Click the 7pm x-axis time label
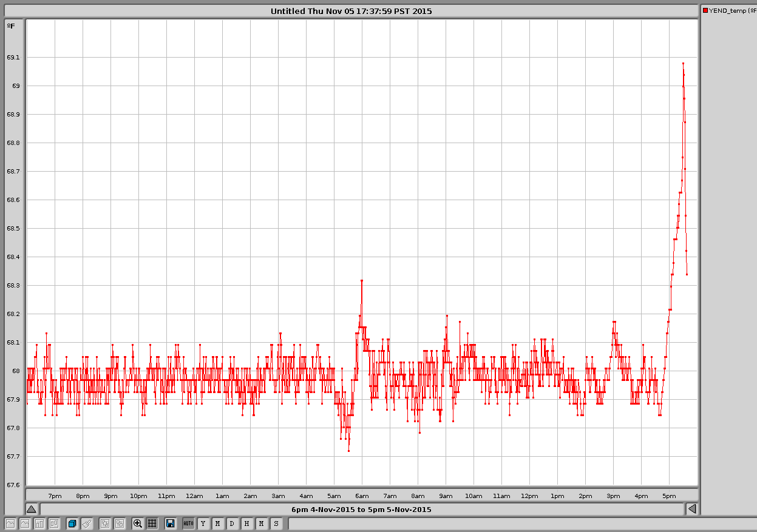 55,496
